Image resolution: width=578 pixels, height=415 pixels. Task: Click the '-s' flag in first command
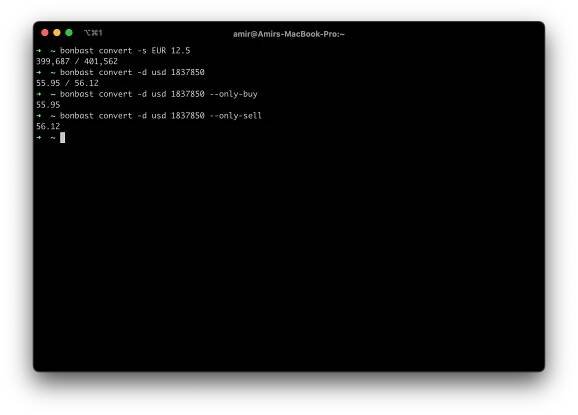pyautogui.click(x=142, y=50)
